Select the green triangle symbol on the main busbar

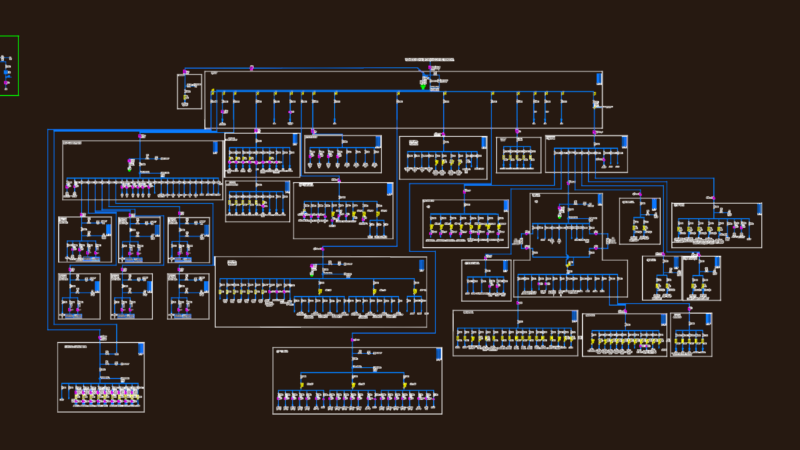[x=423, y=87]
